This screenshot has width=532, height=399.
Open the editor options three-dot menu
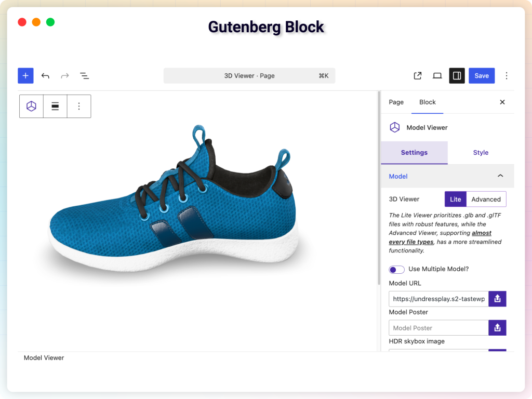pos(507,75)
